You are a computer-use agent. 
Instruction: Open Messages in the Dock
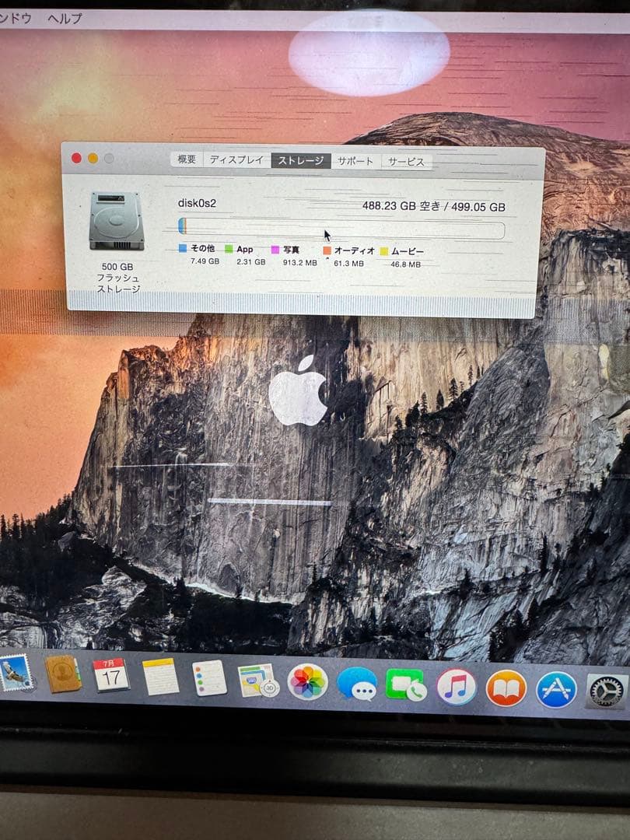(x=357, y=684)
